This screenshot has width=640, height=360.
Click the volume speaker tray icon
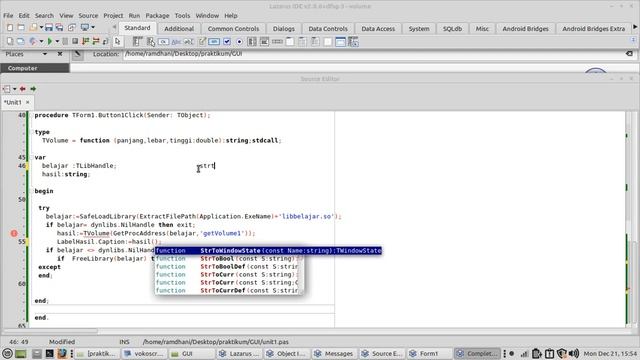pyautogui.click(x=573, y=353)
